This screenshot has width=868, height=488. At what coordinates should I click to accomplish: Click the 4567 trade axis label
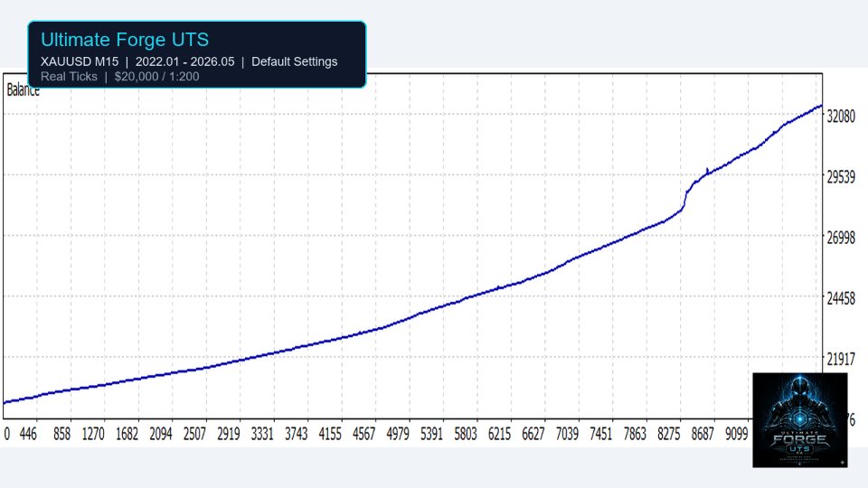click(x=363, y=434)
